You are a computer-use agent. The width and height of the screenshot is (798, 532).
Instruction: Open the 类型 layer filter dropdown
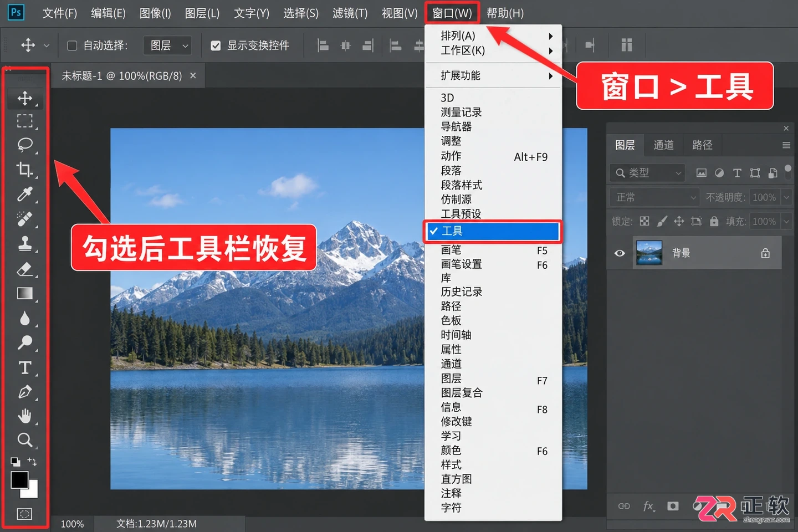click(x=647, y=173)
